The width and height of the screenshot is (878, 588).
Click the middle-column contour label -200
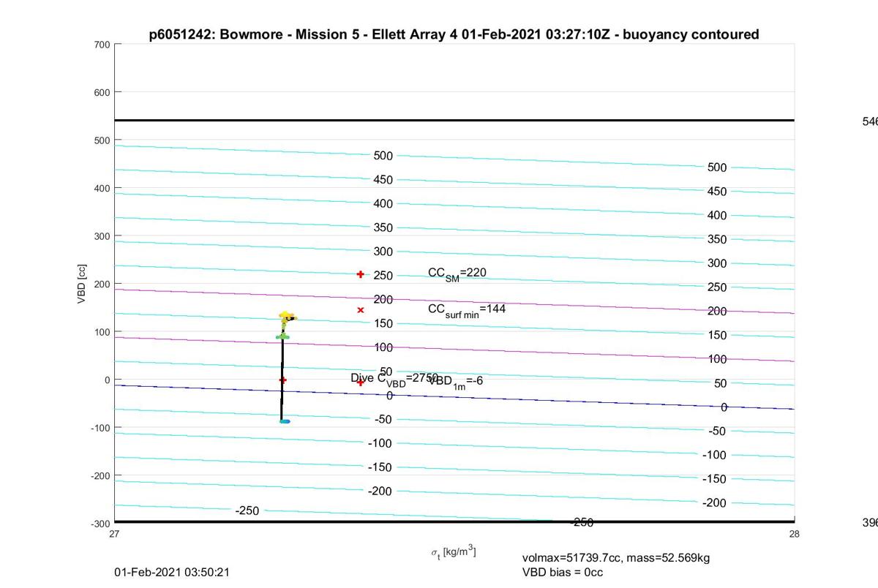tap(380, 491)
